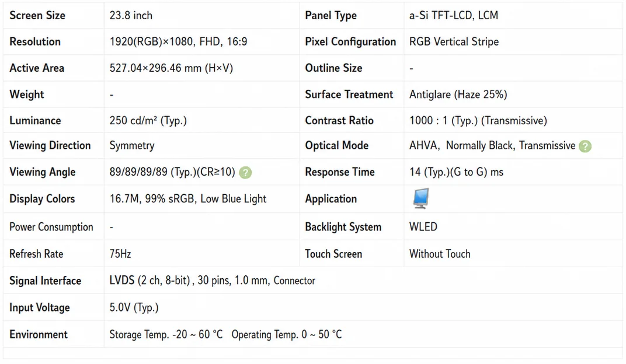626x364 pixels.
Task: Click the "Refresh Rate" label
Action: click(x=36, y=254)
